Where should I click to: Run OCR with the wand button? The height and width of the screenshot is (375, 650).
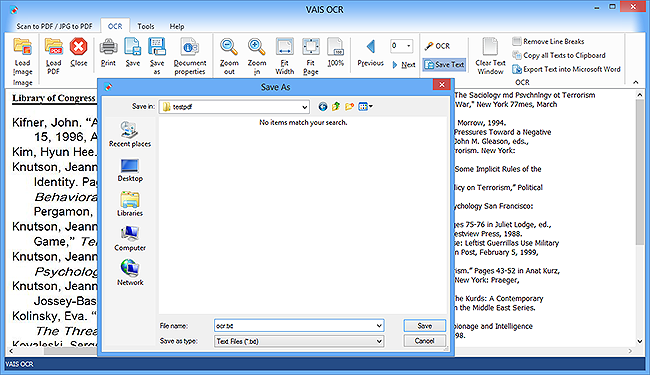click(437, 46)
